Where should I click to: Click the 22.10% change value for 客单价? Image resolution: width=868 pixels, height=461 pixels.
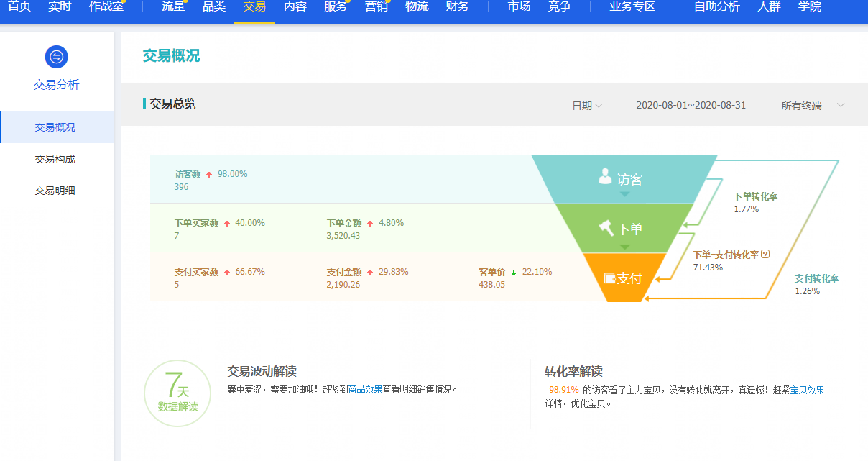[x=537, y=272]
